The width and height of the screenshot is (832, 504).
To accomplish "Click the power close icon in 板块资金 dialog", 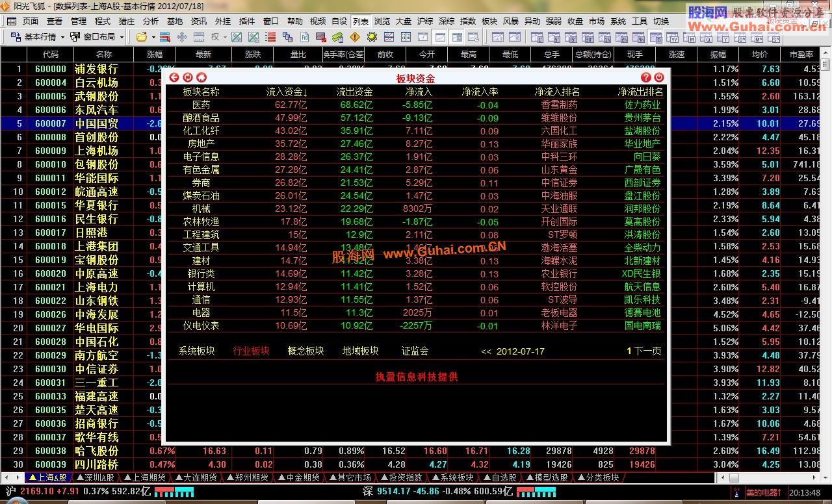I will point(659,77).
